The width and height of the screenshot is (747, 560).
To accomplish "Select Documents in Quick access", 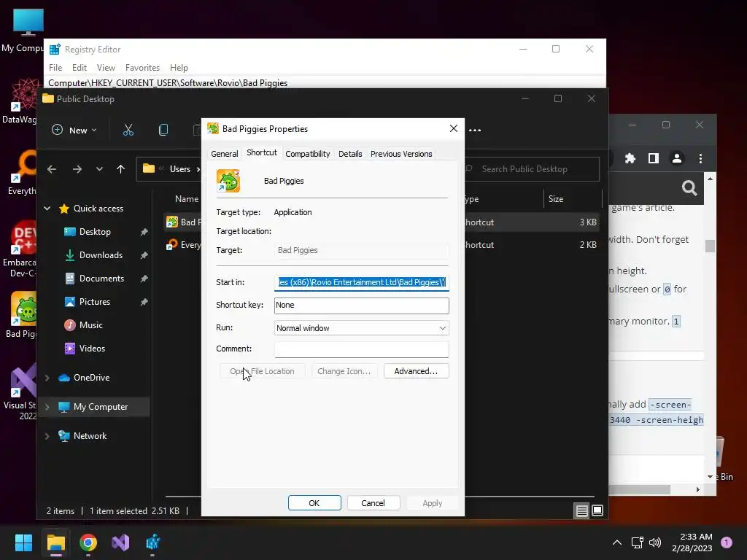I will point(101,279).
